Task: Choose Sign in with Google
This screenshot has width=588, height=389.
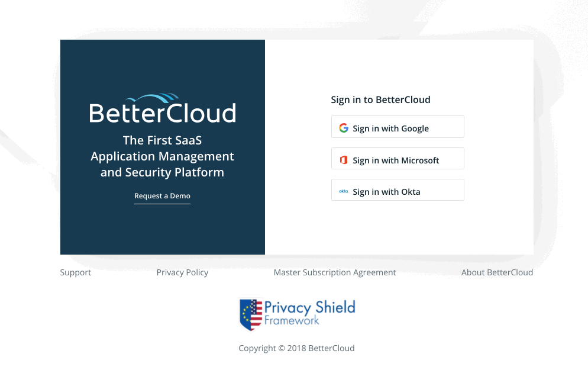Action: coord(398,127)
